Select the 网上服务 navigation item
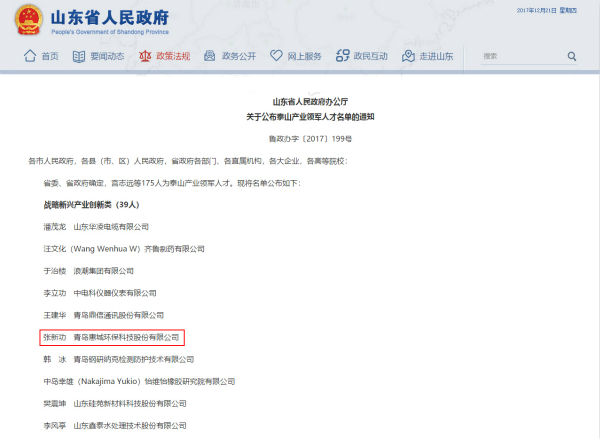600x439 pixels. (x=304, y=56)
